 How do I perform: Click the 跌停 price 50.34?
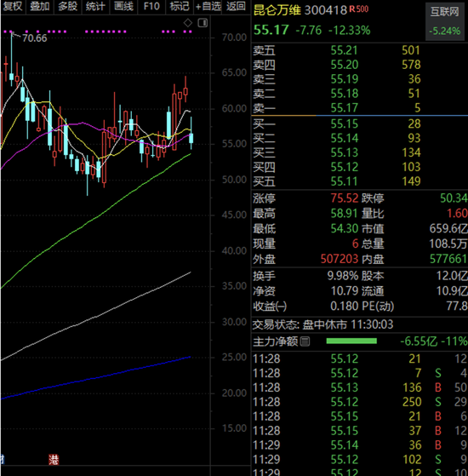pyautogui.click(x=454, y=198)
